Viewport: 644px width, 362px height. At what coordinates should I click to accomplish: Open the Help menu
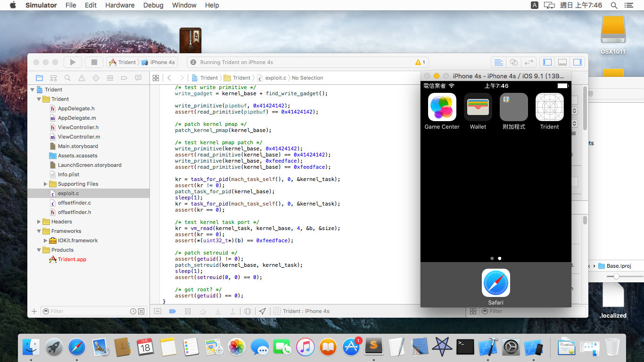pos(212,5)
